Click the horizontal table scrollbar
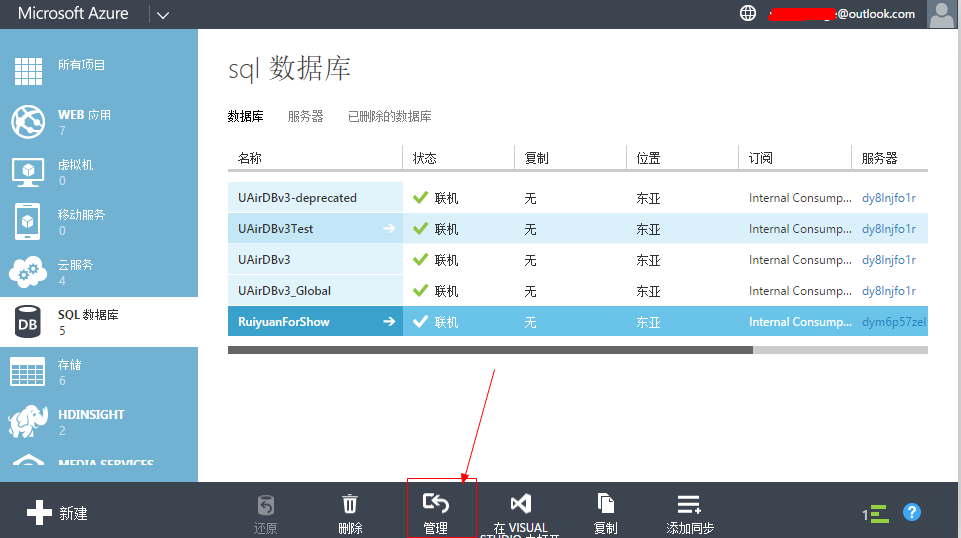This screenshot has height=538, width=961. click(490, 350)
